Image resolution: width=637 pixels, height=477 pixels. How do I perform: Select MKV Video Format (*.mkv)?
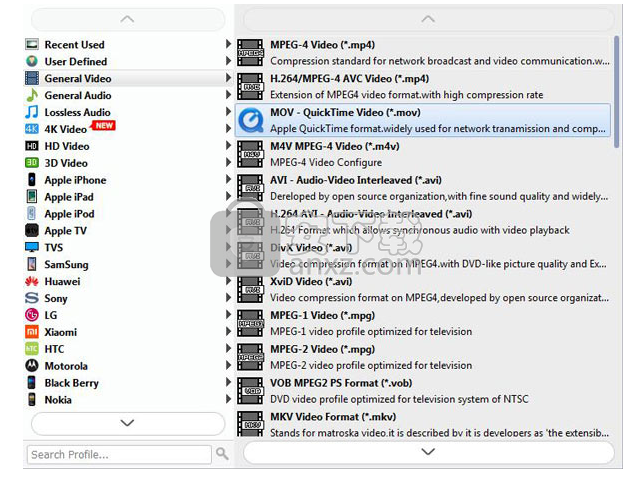[423, 423]
